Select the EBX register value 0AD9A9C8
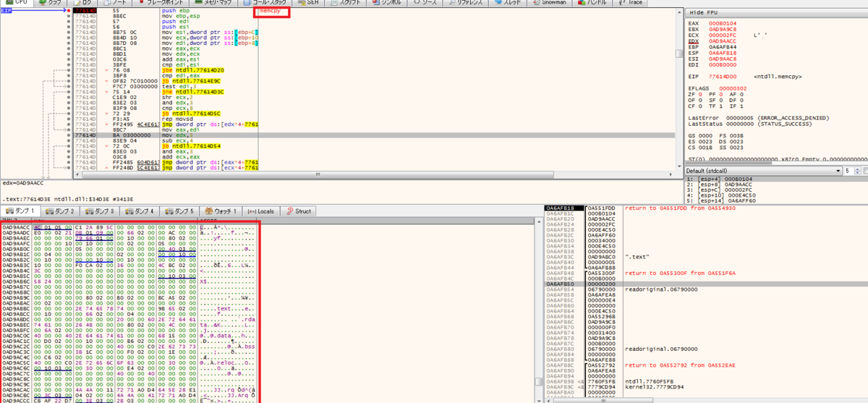868x403 pixels. 723,29
